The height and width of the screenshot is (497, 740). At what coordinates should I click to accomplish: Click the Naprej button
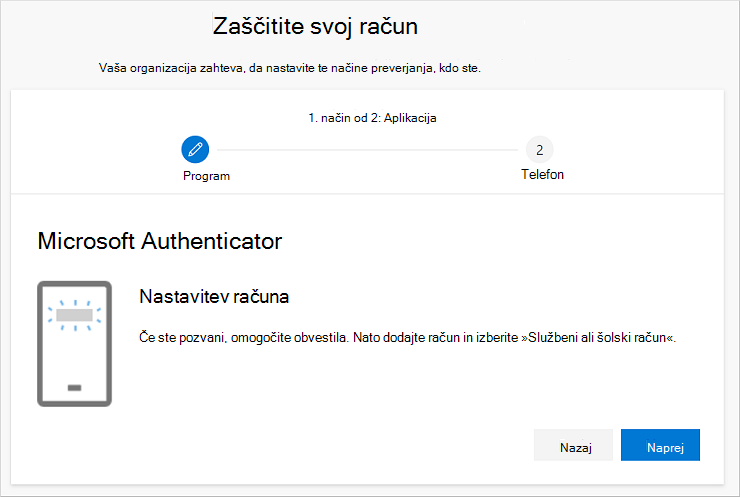point(660,445)
